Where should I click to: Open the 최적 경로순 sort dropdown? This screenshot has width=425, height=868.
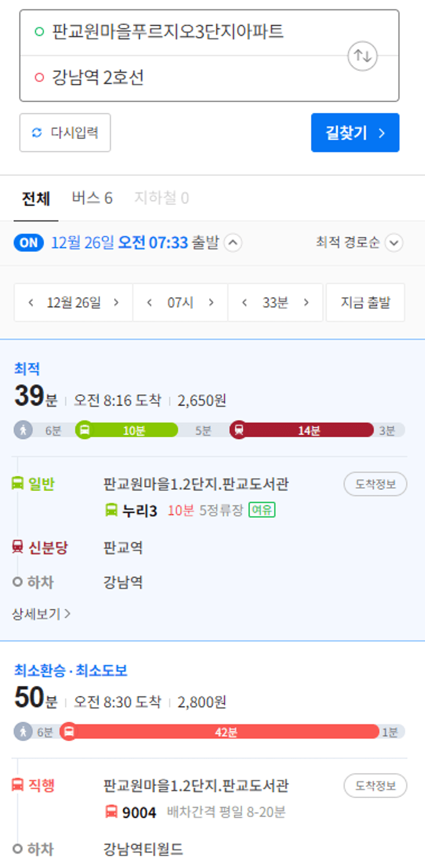(x=359, y=242)
